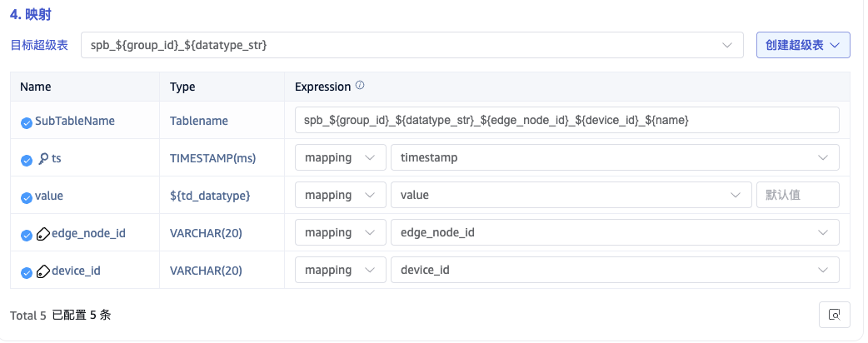Click the 创建超级表 button
Screen dimensions: 868x343
click(802, 45)
